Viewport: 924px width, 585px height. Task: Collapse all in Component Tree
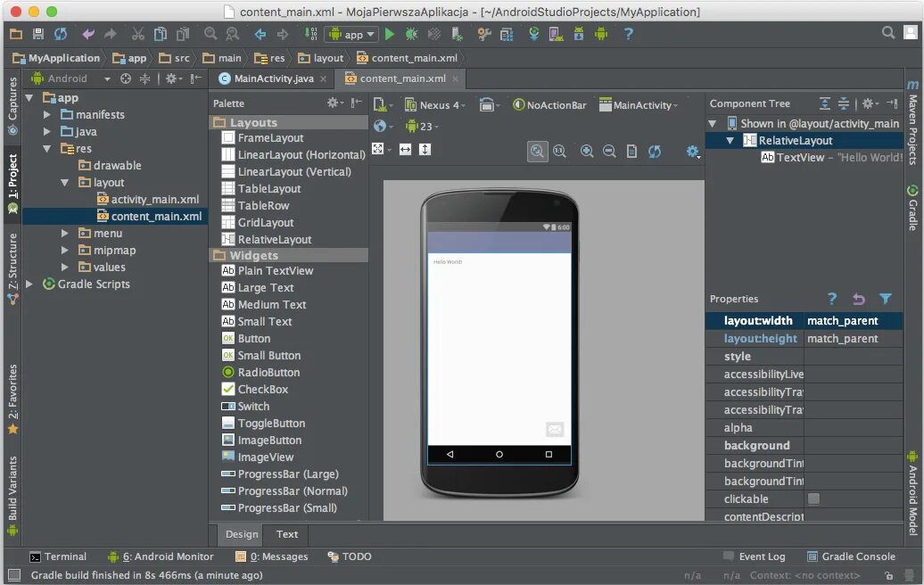pyautogui.click(x=844, y=103)
